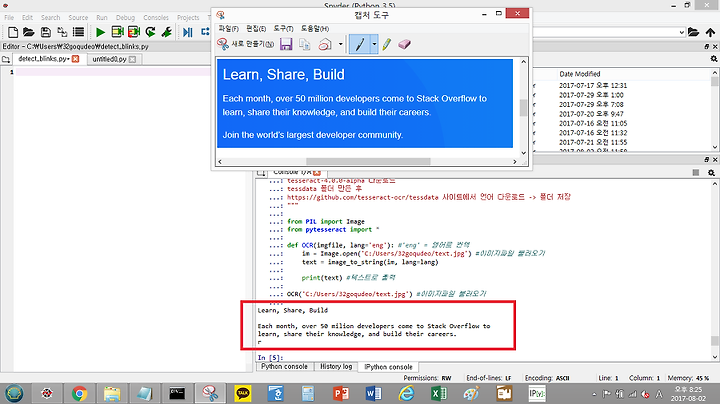
Task: Close the detect_blinks.py tab
Action: tap(76, 59)
